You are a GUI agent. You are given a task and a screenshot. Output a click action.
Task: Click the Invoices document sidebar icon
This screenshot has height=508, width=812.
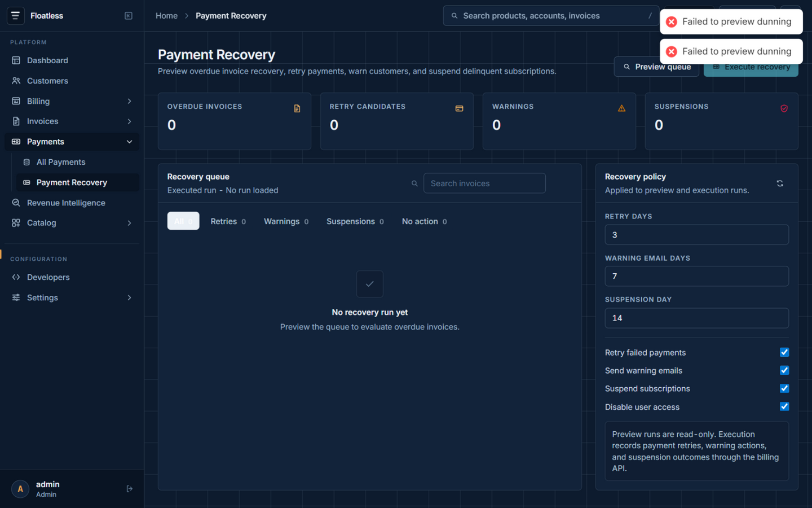coord(16,121)
